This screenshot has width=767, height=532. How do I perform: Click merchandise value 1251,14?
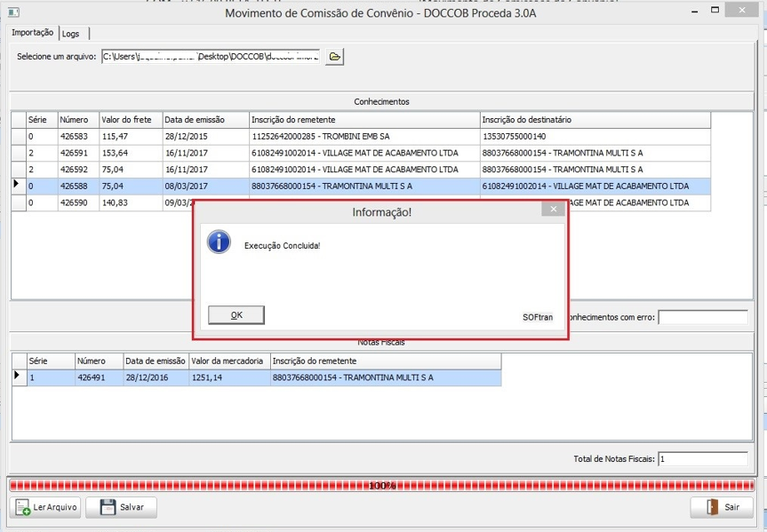click(x=229, y=378)
